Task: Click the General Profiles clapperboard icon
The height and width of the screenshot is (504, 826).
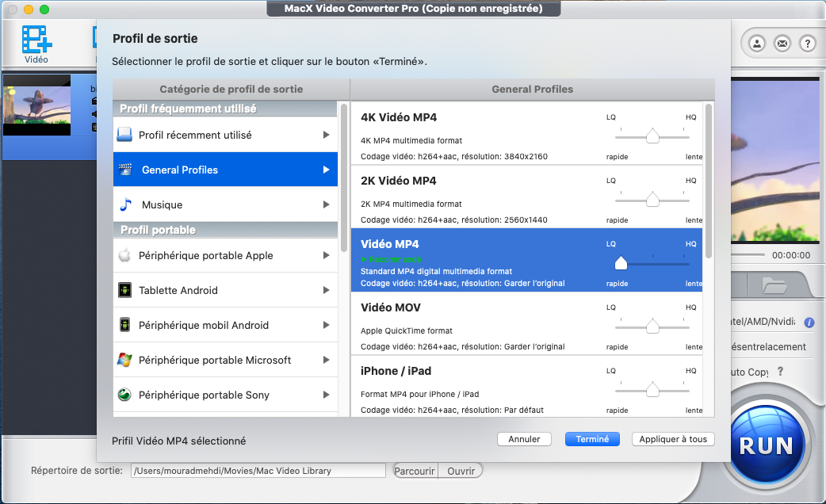Action: pyautogui.click(x=125, y=170)
